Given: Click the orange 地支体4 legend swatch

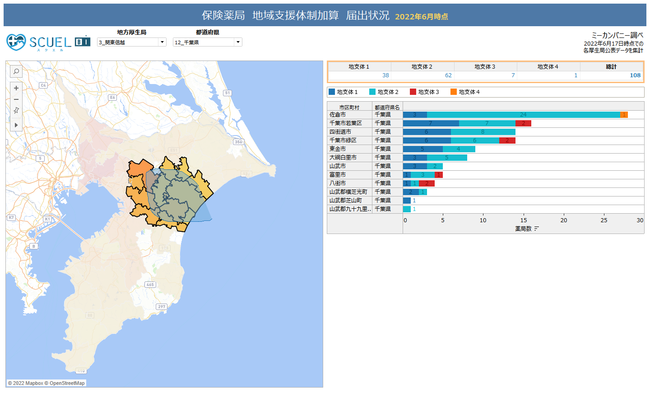Looking at the screenshot, I should pos(454,92).
